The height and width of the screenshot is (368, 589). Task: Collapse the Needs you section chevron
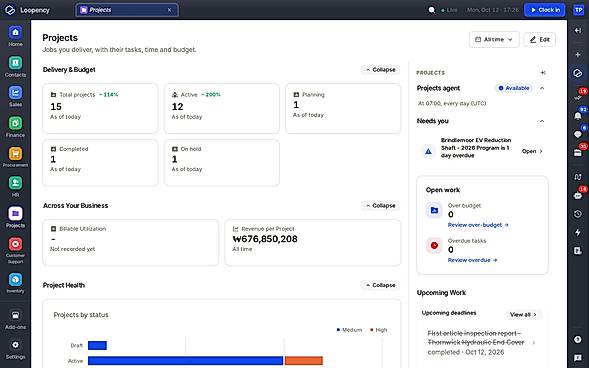tap(542, 121)
